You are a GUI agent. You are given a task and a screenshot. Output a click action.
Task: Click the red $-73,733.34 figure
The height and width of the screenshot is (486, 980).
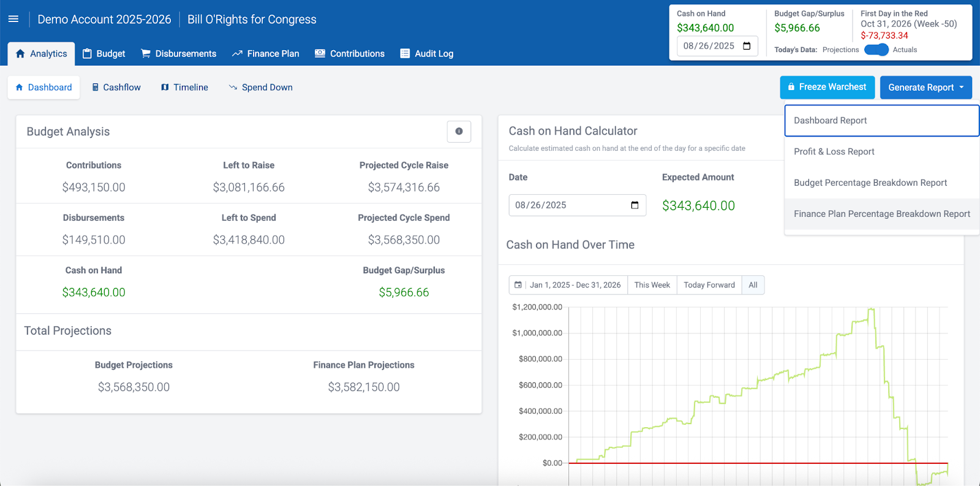coord(884,36)
